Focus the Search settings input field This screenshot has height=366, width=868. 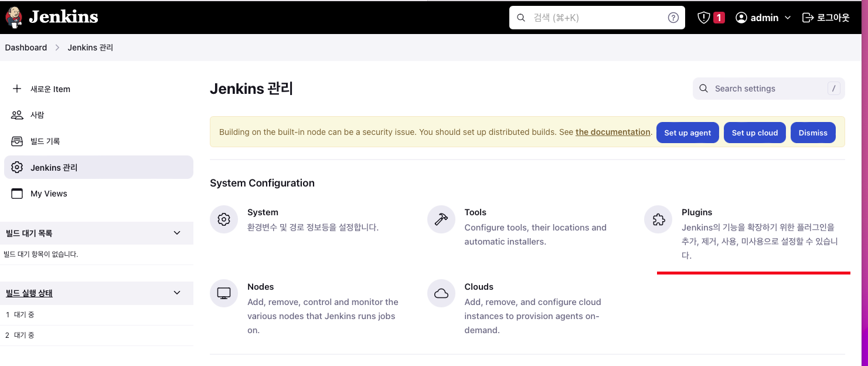769,89
